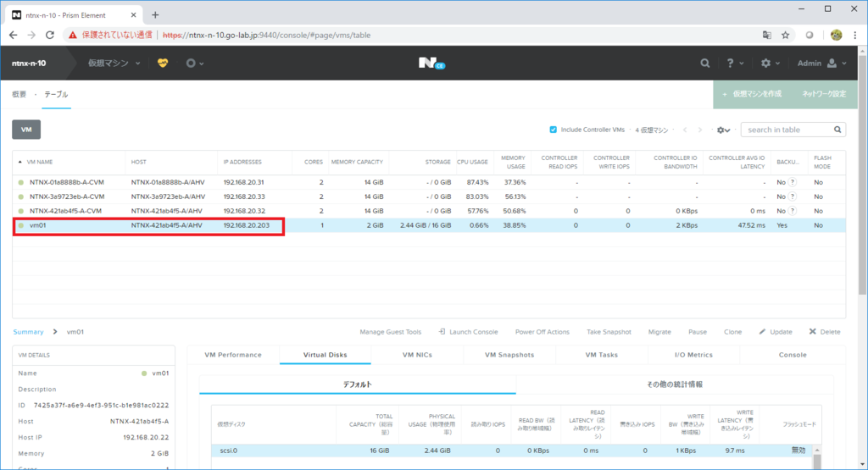Go to next table page arrow
The width and height of the screenshot is (868, 470).
(x=700, y=130)
